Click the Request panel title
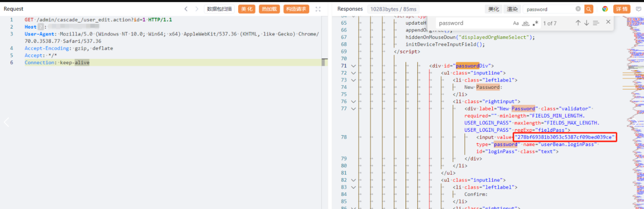 (x=13, y=9)
